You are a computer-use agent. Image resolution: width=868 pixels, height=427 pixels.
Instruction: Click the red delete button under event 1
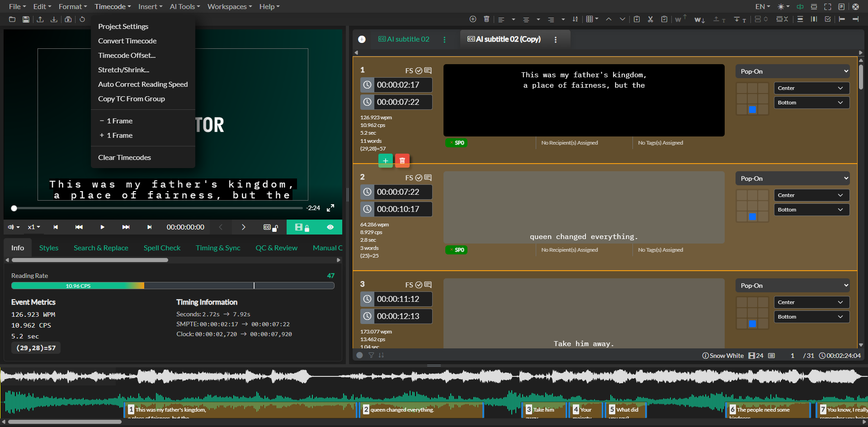pos(402,160)
